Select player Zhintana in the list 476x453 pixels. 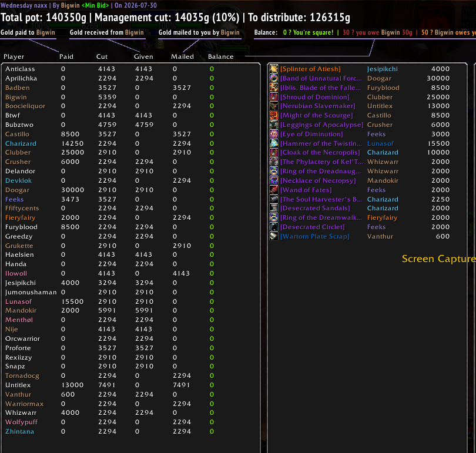(19, 431)
